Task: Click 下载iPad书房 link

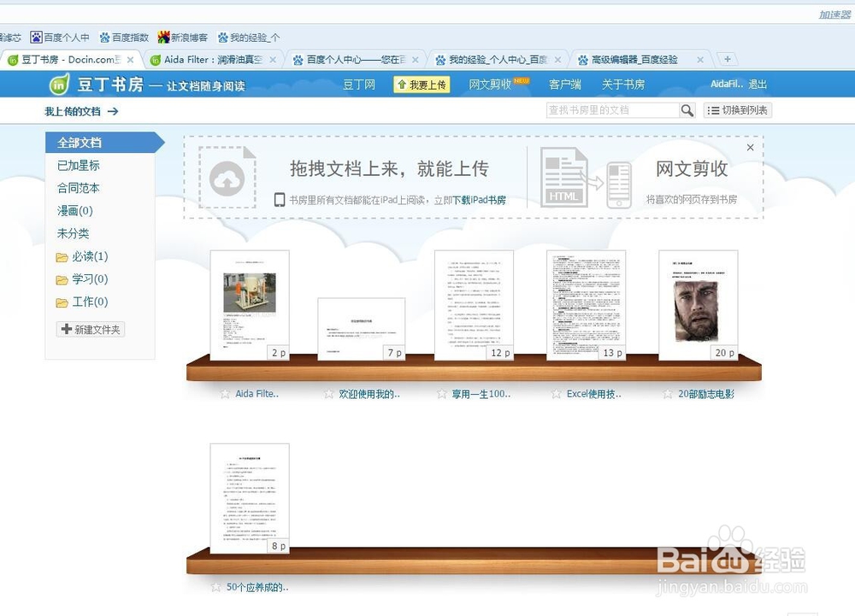Action: (480, 200)
